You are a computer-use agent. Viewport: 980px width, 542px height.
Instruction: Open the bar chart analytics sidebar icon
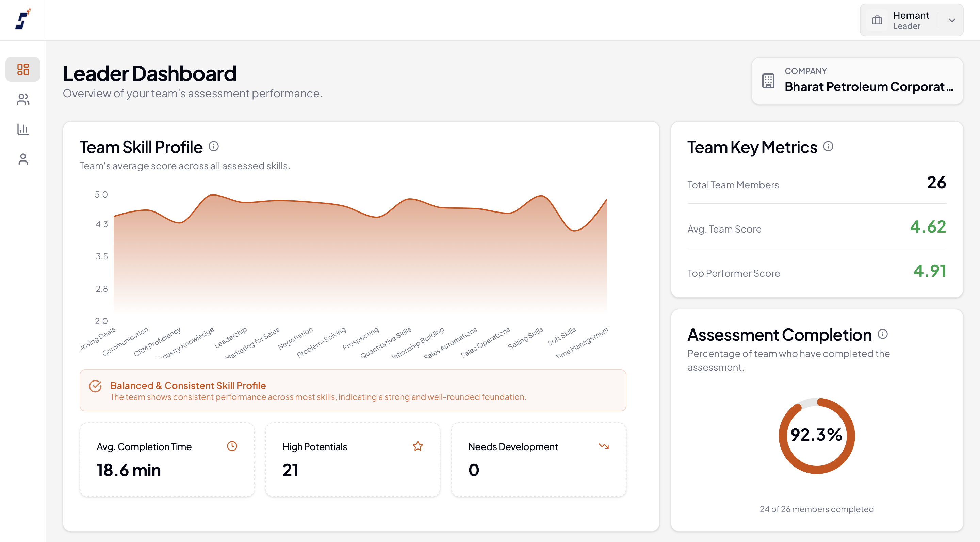point(23,129)
